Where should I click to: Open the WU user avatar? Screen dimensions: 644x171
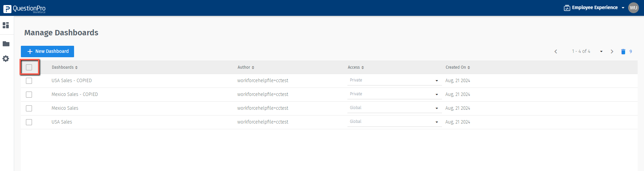coord(633,8)
